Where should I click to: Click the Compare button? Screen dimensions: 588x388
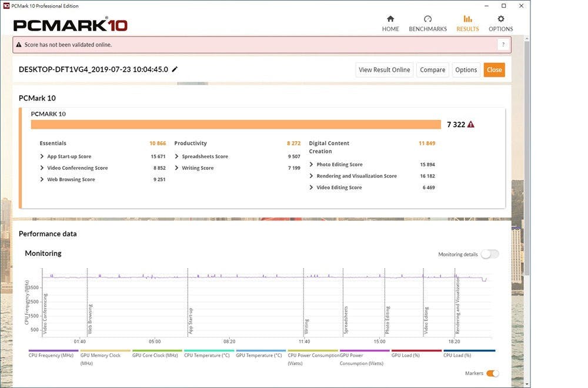432,69
